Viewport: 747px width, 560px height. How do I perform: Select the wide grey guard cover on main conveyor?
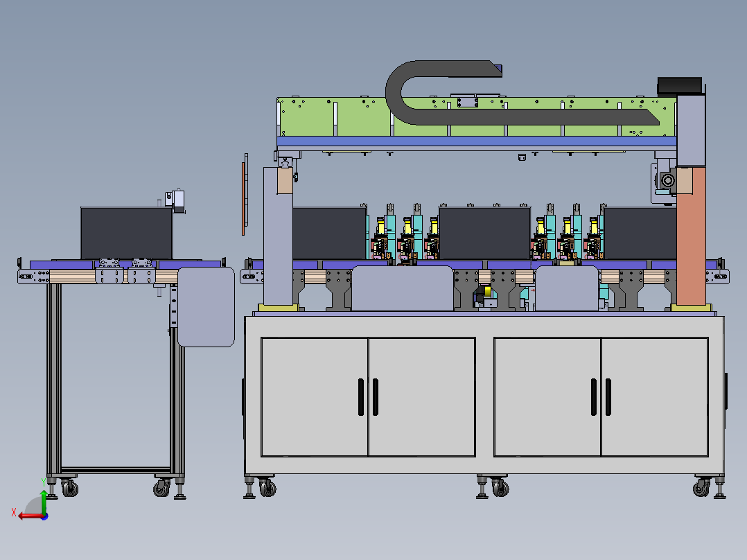point(403,289)
